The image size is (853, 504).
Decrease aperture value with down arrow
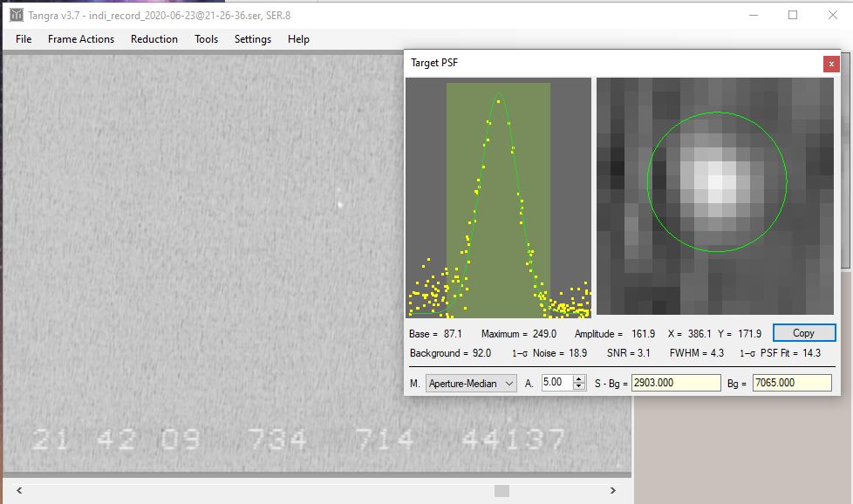coord(578,386)
